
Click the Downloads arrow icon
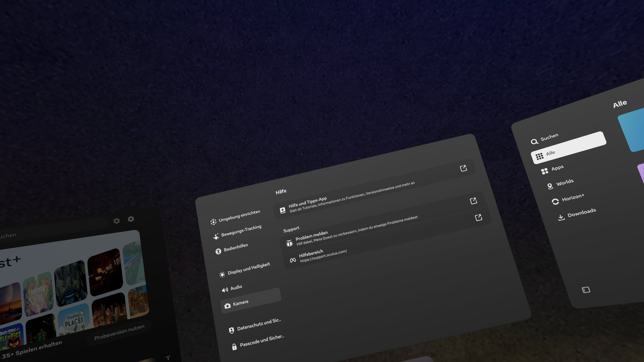[561, 218]
